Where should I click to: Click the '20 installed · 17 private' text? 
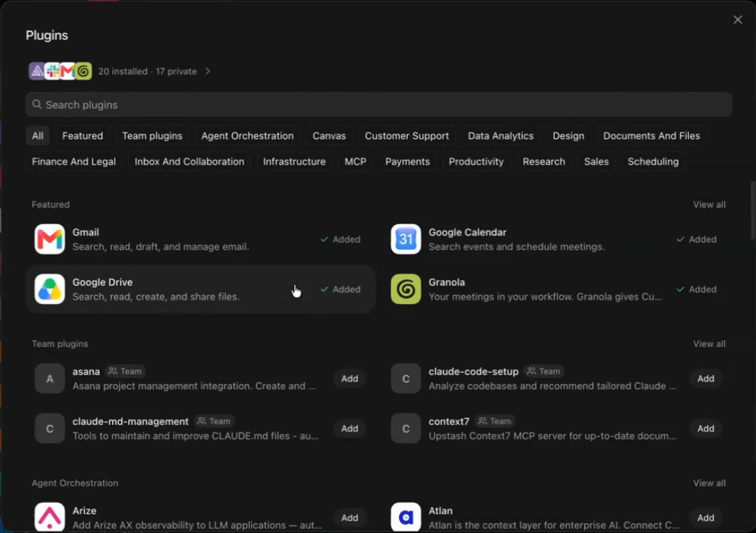pyautogui.click(x=148, y=71)
